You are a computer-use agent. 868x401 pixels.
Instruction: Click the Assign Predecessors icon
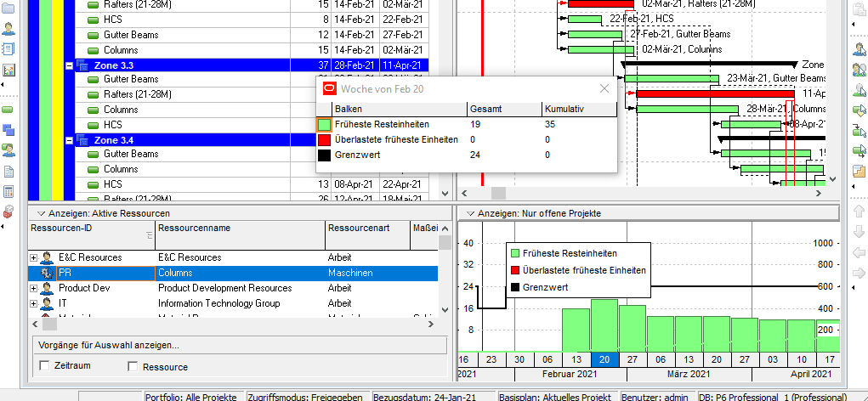point(859,131)
